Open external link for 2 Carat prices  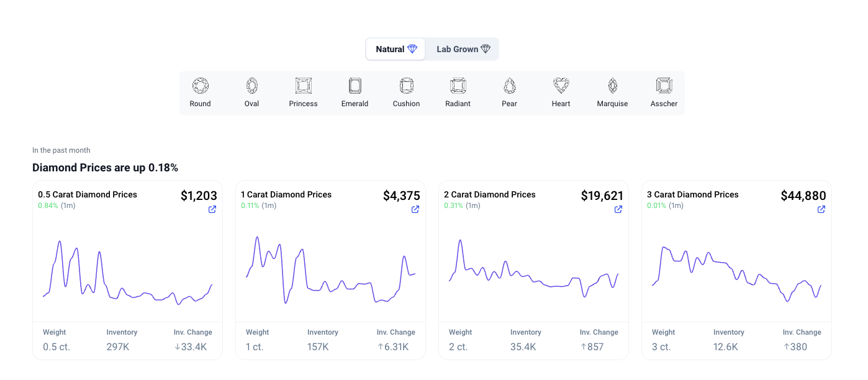(x=618, y=209)
